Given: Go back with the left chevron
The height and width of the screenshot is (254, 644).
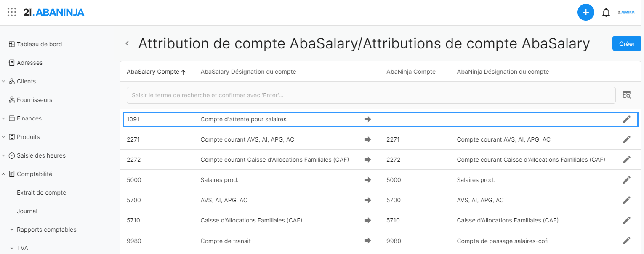Looking at the screenshot, I should coord(127,43).
